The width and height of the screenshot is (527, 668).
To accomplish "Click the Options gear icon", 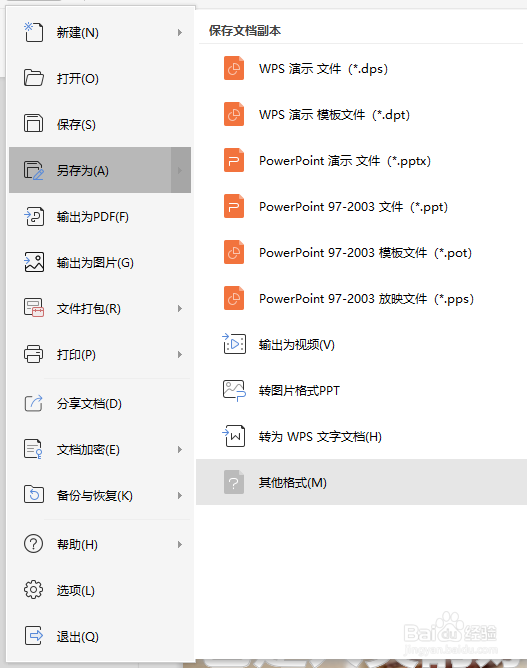I will 33,590.
